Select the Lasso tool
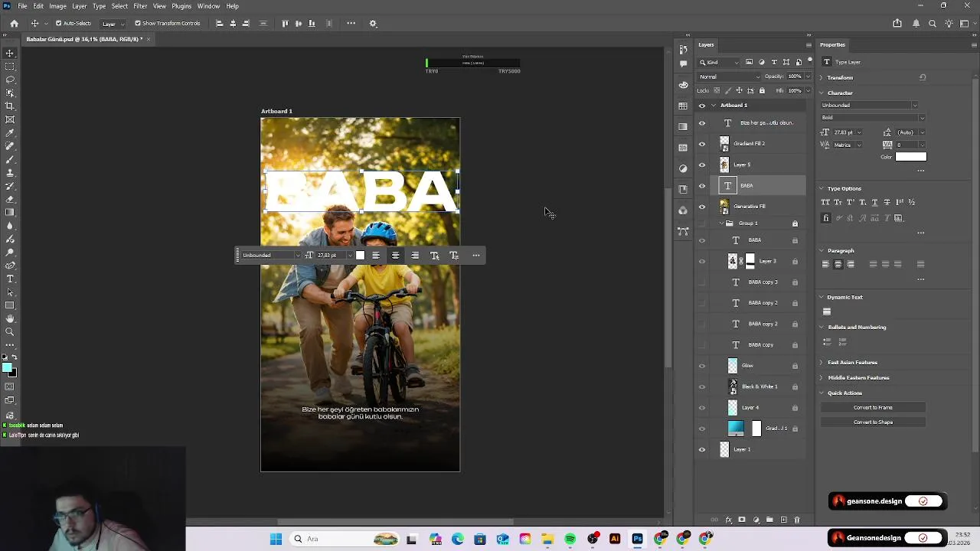 [10, 80]
